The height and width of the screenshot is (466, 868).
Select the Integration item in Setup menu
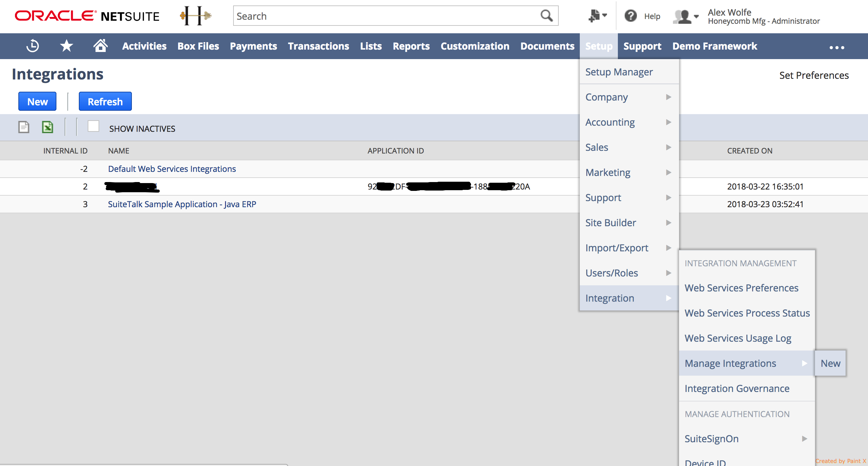629,298
